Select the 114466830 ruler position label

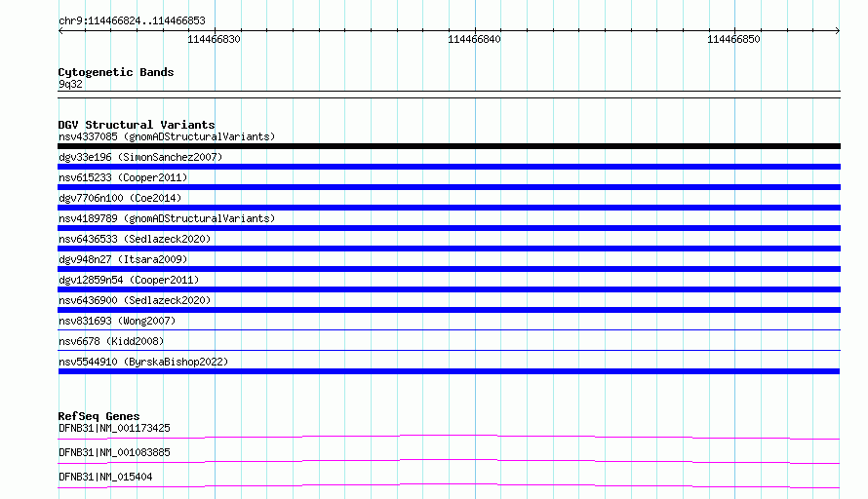(x=214, y=39)
